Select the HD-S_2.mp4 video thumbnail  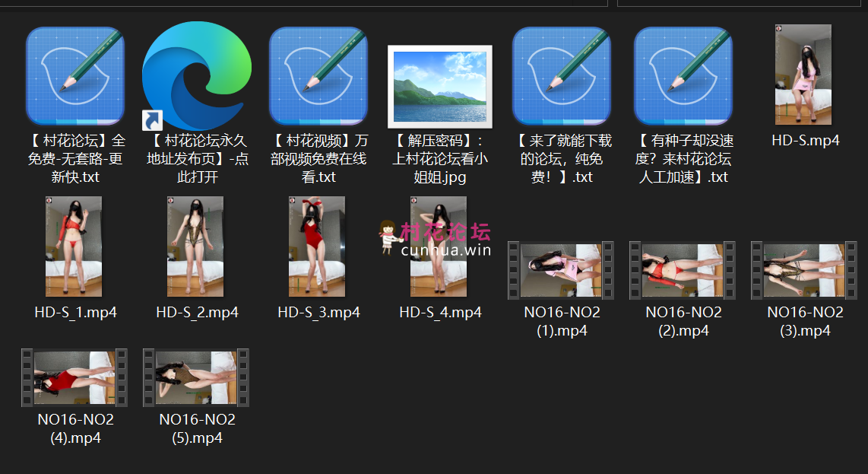click(195, 247)
